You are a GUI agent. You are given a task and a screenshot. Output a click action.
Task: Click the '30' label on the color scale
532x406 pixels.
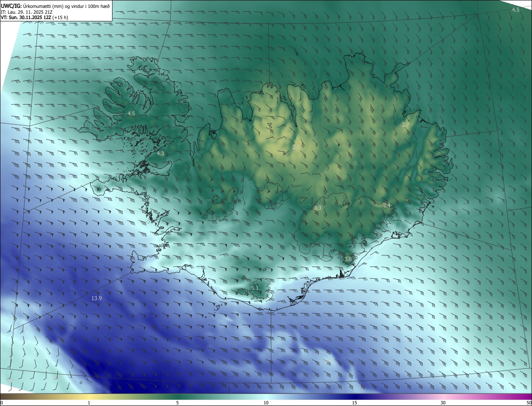click(443, 403)
